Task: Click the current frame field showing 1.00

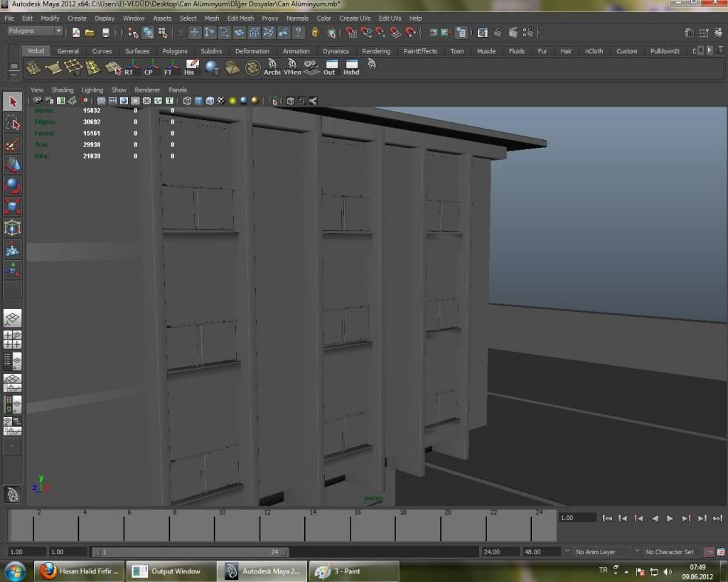Action: point(577,518)
